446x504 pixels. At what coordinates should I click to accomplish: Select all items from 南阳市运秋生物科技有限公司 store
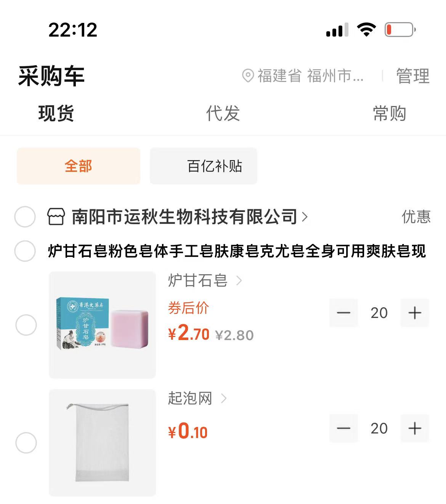coord(25,217)
